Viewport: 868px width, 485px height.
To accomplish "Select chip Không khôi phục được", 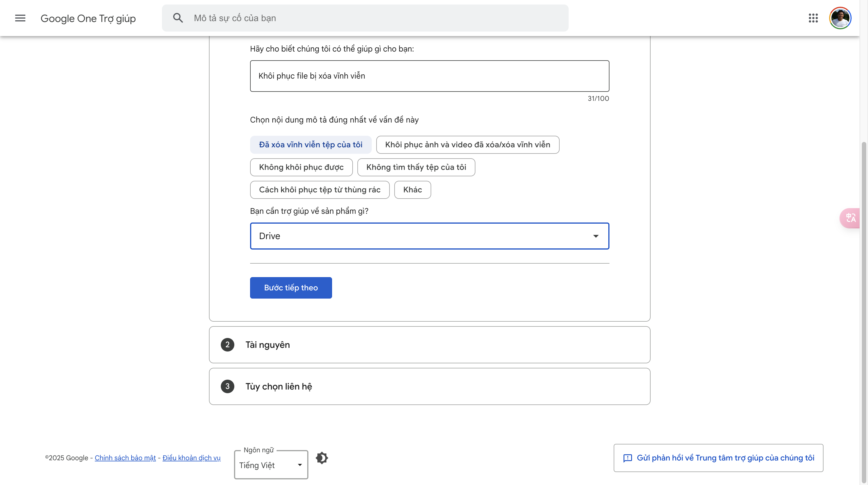I will coord(301,167).
